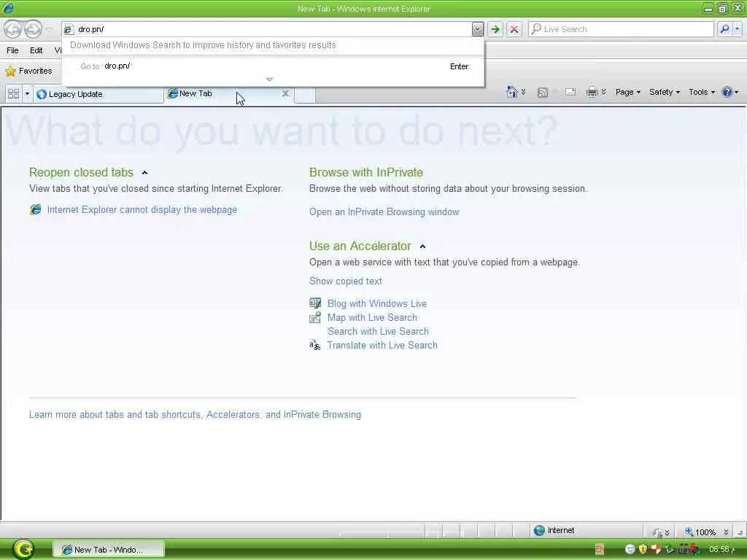Open the recent pages dropdown arrow
This screenshot has width=747, height=560.
coord(49,29)
